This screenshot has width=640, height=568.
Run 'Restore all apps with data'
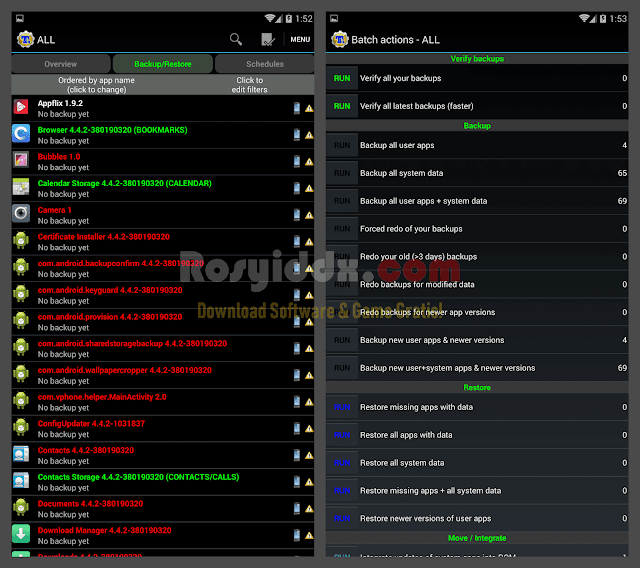click(x=342, y=435)
